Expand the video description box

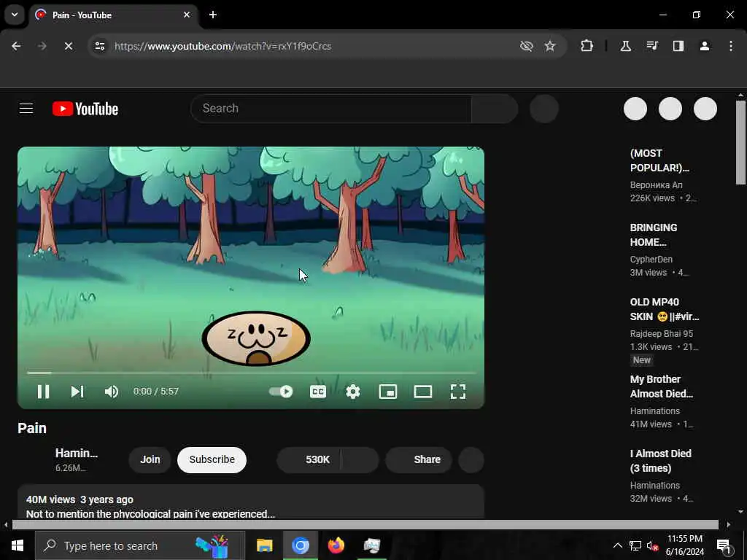(x=251, y=502)
